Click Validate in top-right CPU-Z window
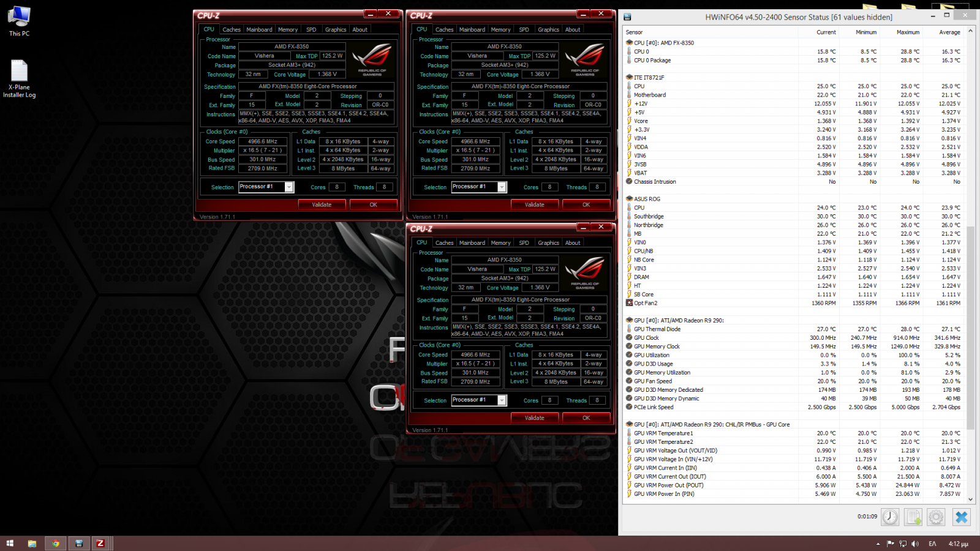The width and height of the screenshot is (980, 551). 535,204
